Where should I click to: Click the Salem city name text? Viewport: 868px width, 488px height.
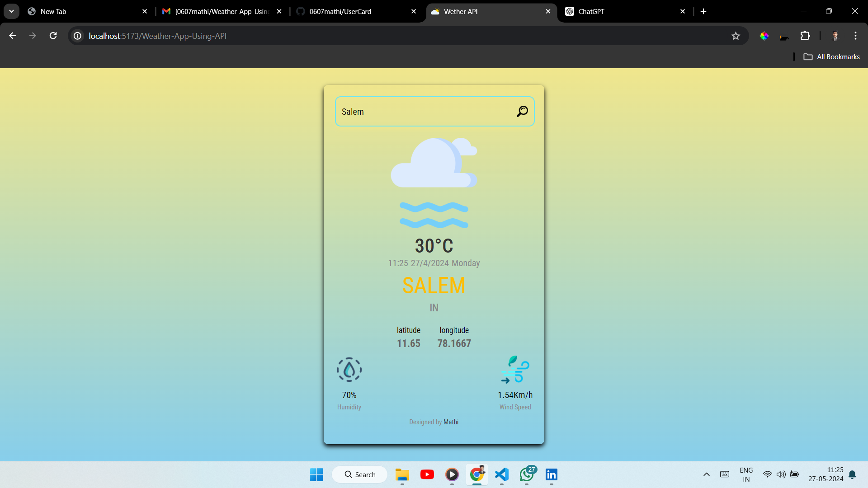(434, 286)
